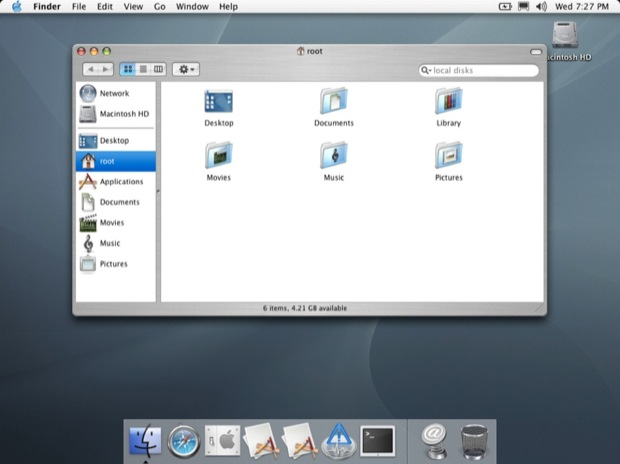Go back with the left arrow button
This screenshot has height=464, width=620.
click(91, 69)
